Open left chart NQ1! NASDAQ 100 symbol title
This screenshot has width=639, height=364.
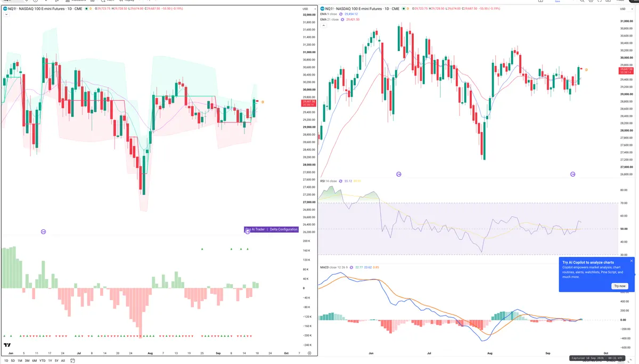point(45,9)
